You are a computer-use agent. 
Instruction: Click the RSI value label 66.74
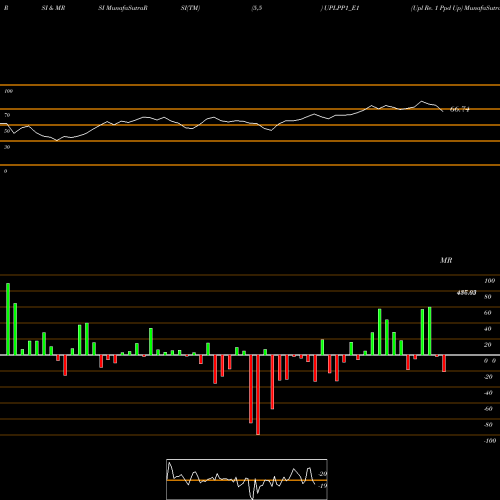(460, 109)
